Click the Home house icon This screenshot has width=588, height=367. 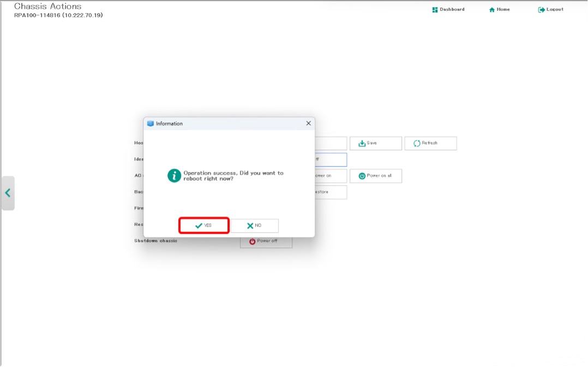[x=492, y=10]
